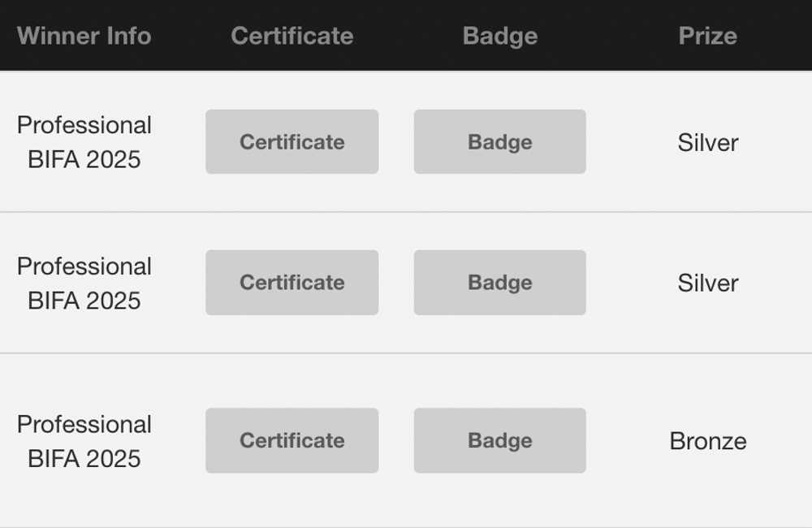The width and height of the screenshot is (812, 528).
Task: Click the Silver prize text in first row
Action: pyautogui.click(x=707, y=143)
